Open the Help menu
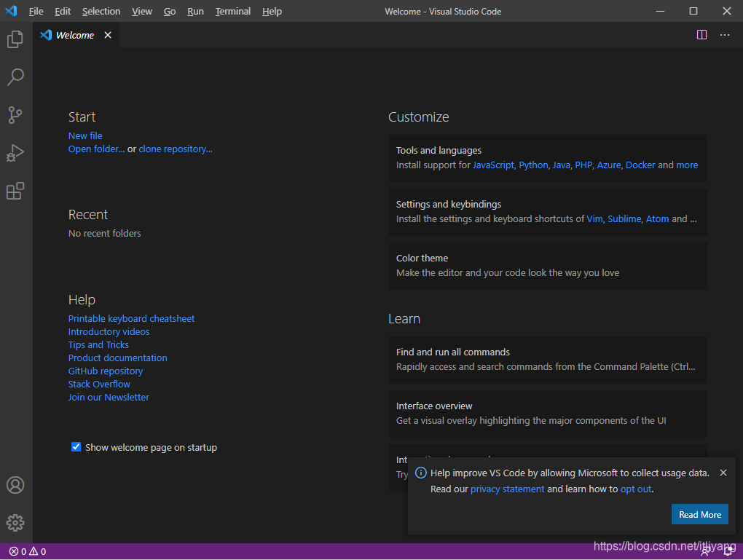This screenshot has height=560, width=743. (x=272, y=12)
